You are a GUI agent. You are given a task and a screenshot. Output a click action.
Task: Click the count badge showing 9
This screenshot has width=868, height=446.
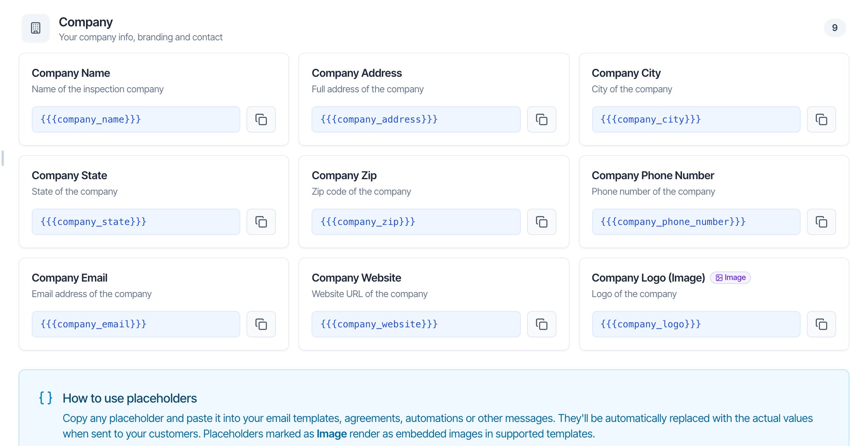[x=835, y=28]
